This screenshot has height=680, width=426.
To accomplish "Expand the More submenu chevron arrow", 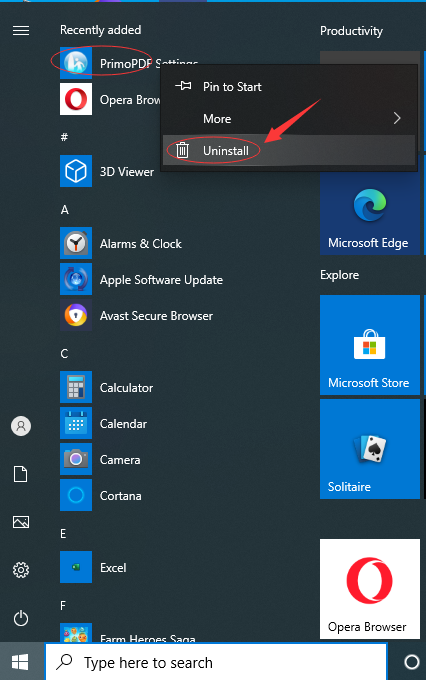I will pos(397,118).
